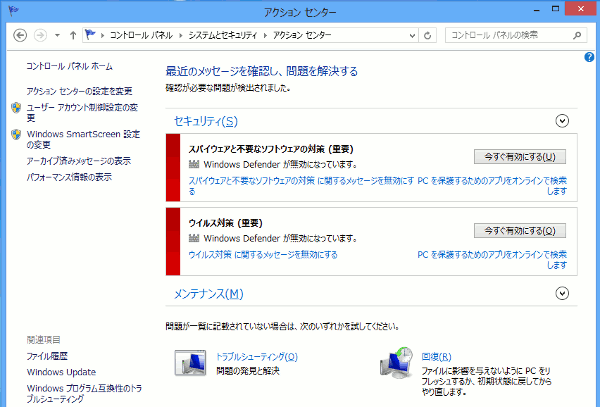The width and height of the screenshot is (600, 407).
Task: Minimize the アクション センター window
Action: click(x=536, y=10)
